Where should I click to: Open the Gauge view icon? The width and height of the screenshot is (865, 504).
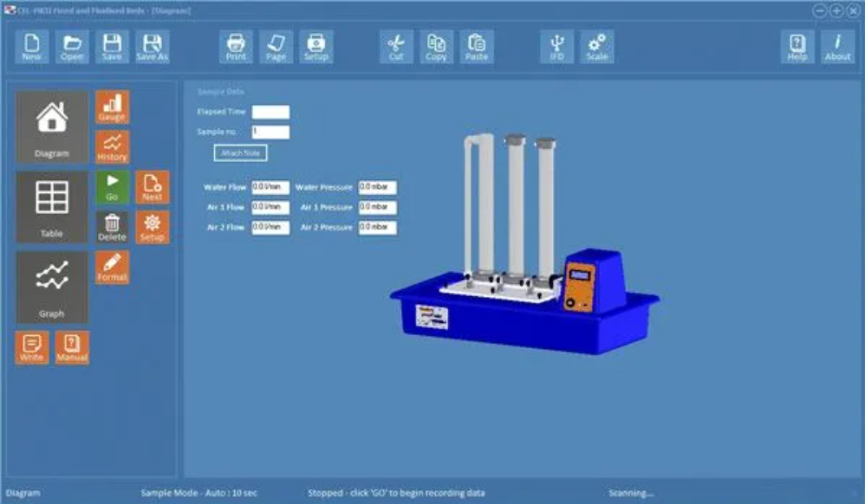112,107
